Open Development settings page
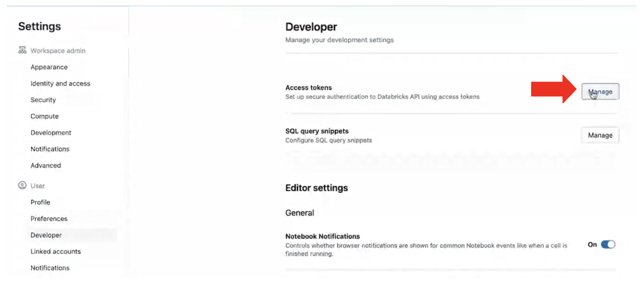This screenshot has width=644, height=282. click(x=51, y=133)
